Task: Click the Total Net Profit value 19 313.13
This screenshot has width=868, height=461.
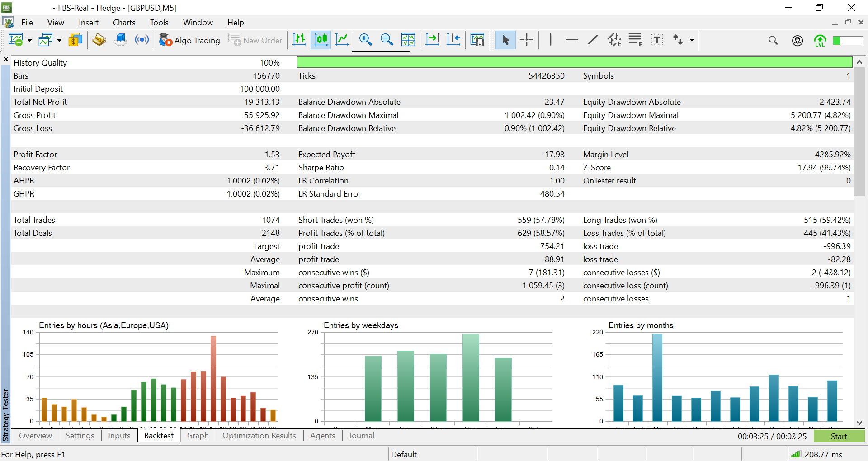Action: click(262, 102)
